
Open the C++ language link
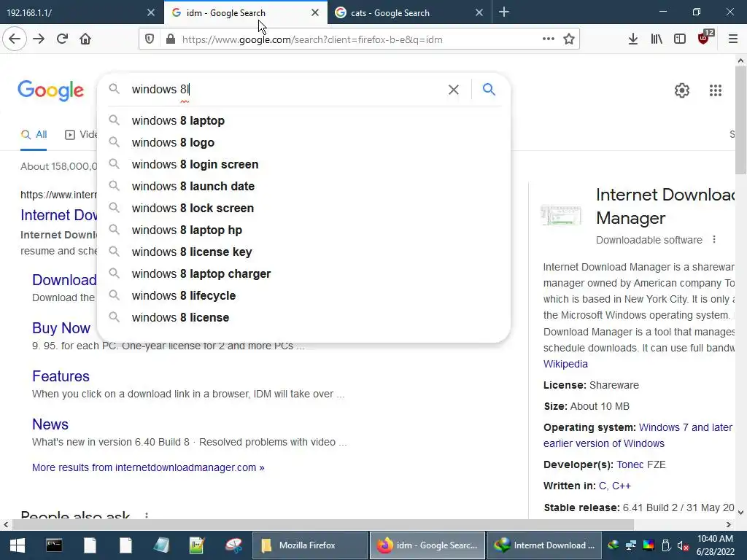(622, 486)
